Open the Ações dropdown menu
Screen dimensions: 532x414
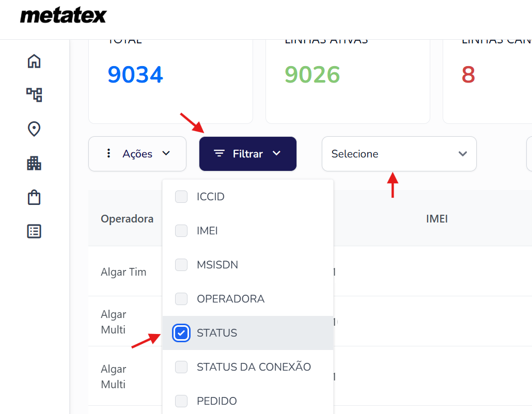click(137, 154)
